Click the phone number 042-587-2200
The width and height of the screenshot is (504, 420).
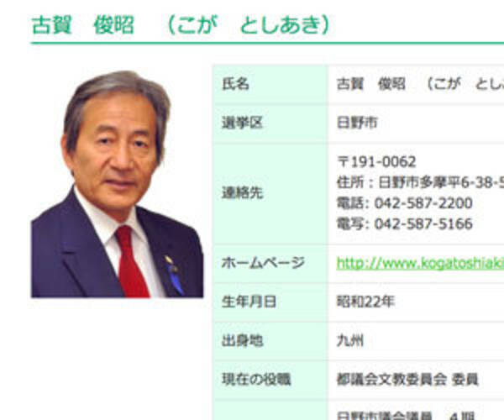(423, 203)
